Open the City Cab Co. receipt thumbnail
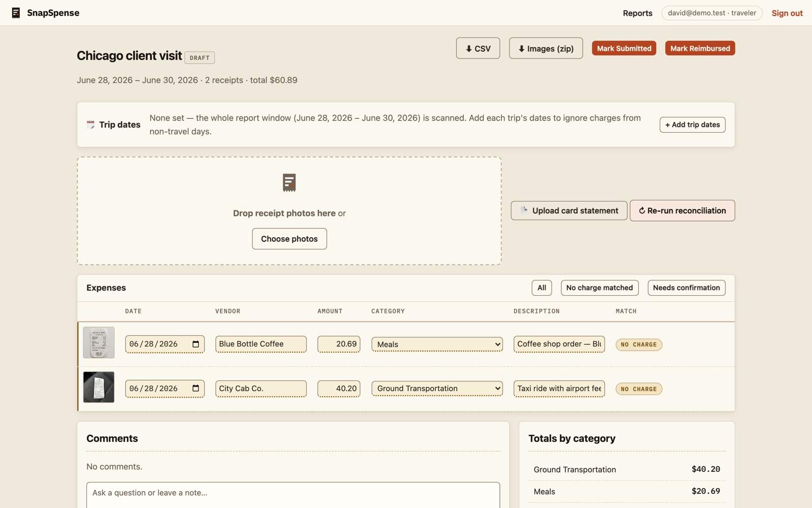 tap(99, 387)
